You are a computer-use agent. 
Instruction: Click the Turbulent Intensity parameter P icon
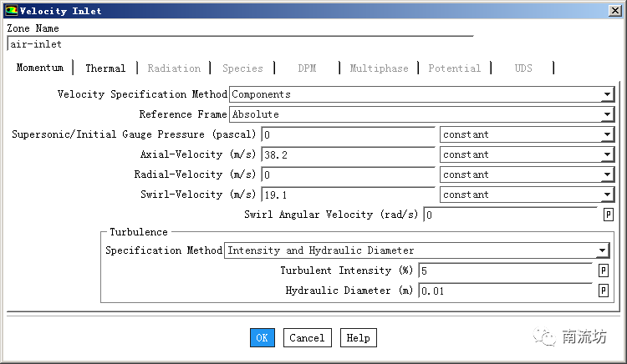603,270
